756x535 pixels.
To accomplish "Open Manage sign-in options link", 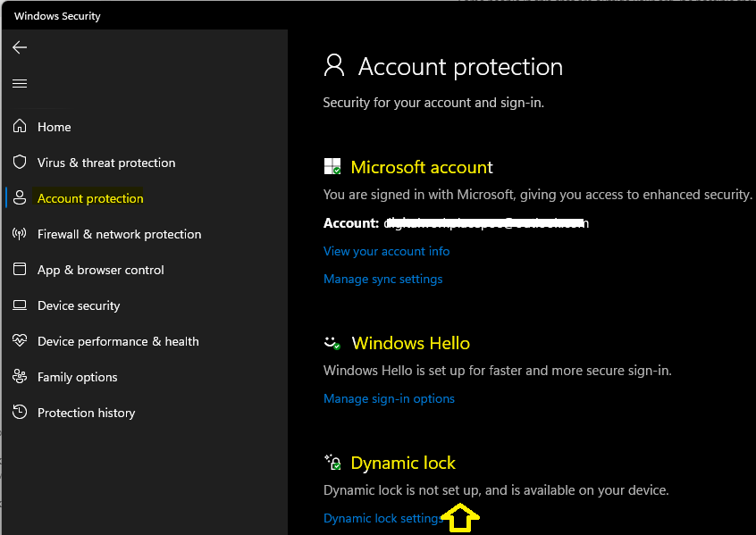I will point(389,398).
